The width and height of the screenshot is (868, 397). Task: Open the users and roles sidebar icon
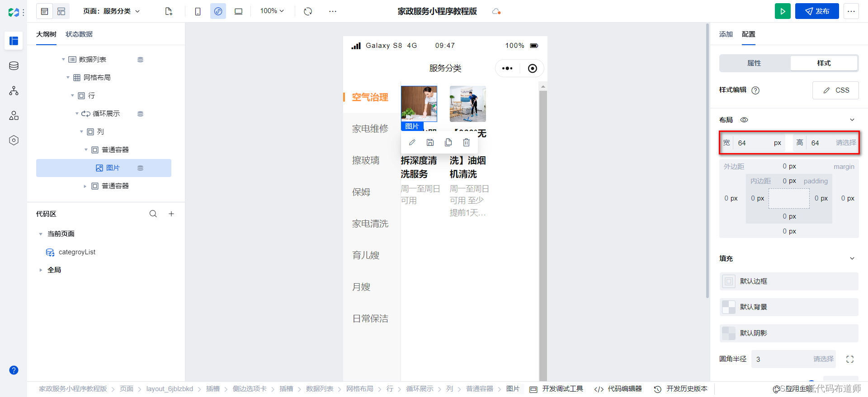pyautogui.click(x=14, y=116)
